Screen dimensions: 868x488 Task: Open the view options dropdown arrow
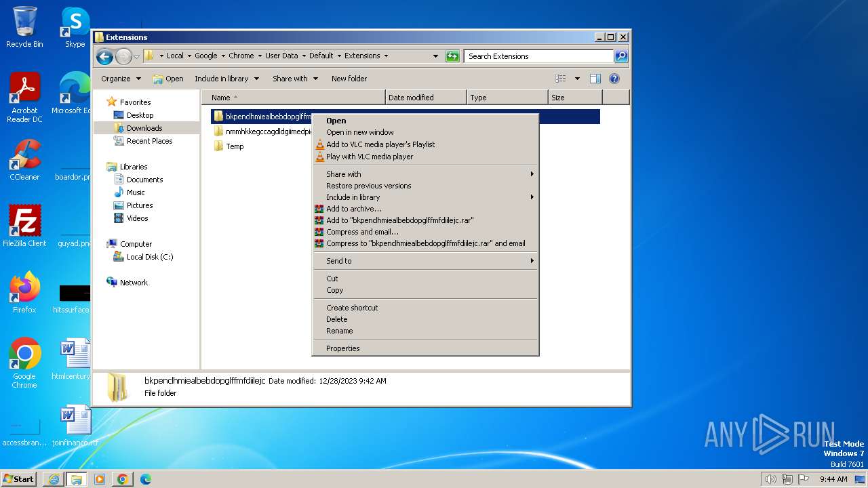click(x=577, y=79)
